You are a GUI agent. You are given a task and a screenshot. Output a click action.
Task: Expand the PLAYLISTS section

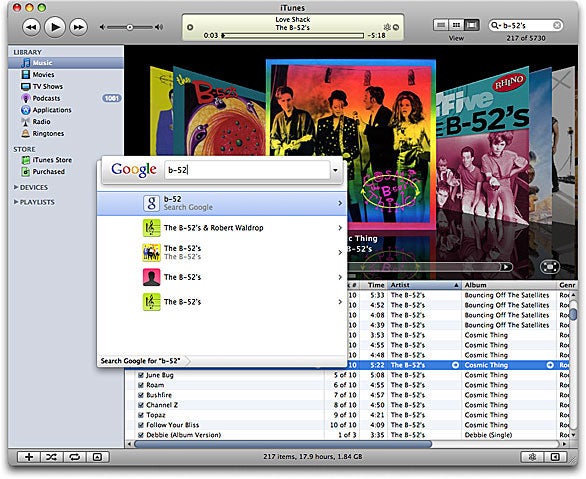point(16,202)
